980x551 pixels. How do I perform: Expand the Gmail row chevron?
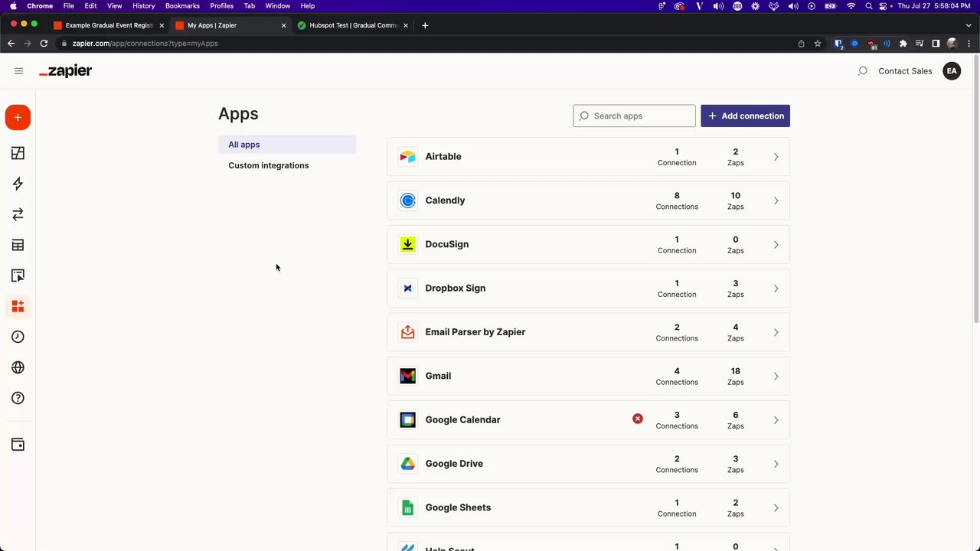click(776, 377)
